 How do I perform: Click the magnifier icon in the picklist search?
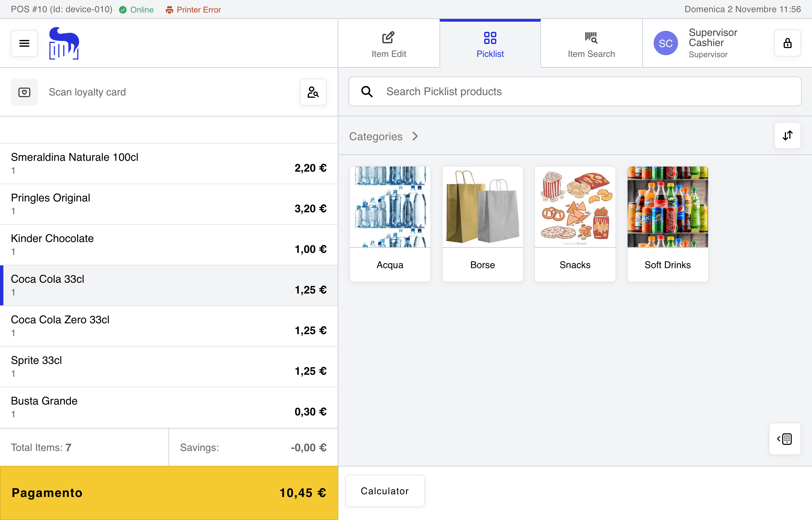pyautogui.click(x=367, y=91)
